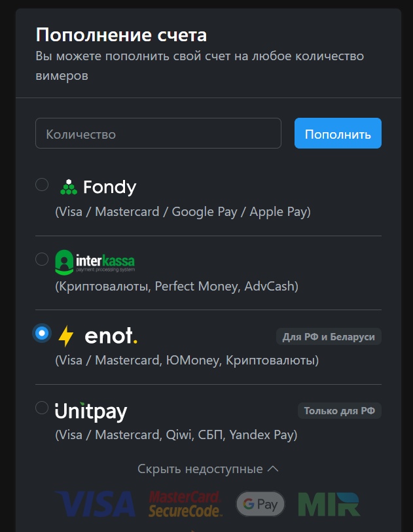
Task: Click the Interkassa logo
Action: pos(95,262)
